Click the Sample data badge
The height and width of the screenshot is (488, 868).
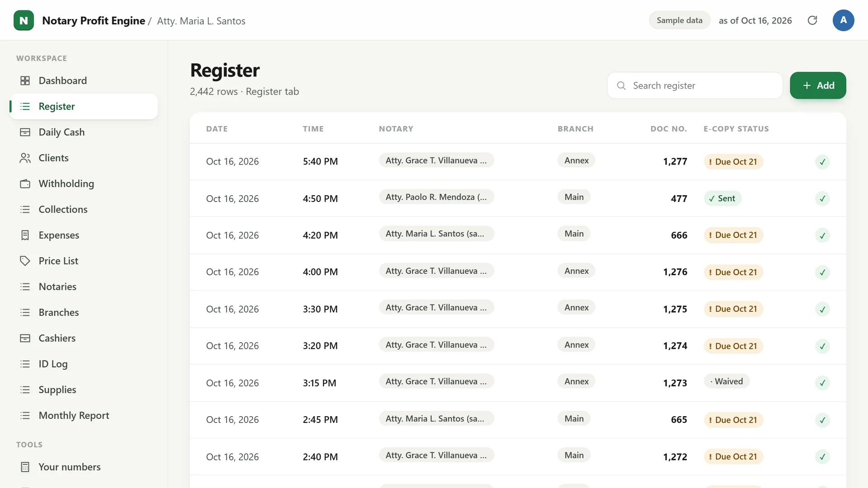click(679, 20)
